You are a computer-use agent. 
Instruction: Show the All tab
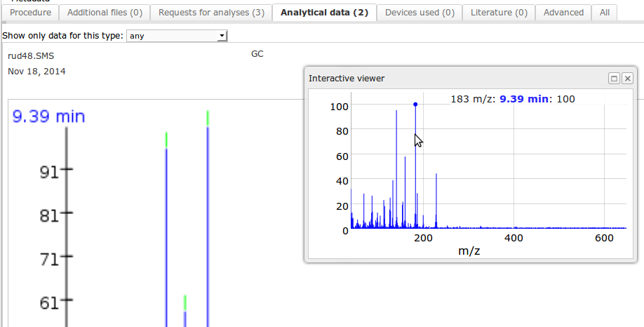coord(604,13)
